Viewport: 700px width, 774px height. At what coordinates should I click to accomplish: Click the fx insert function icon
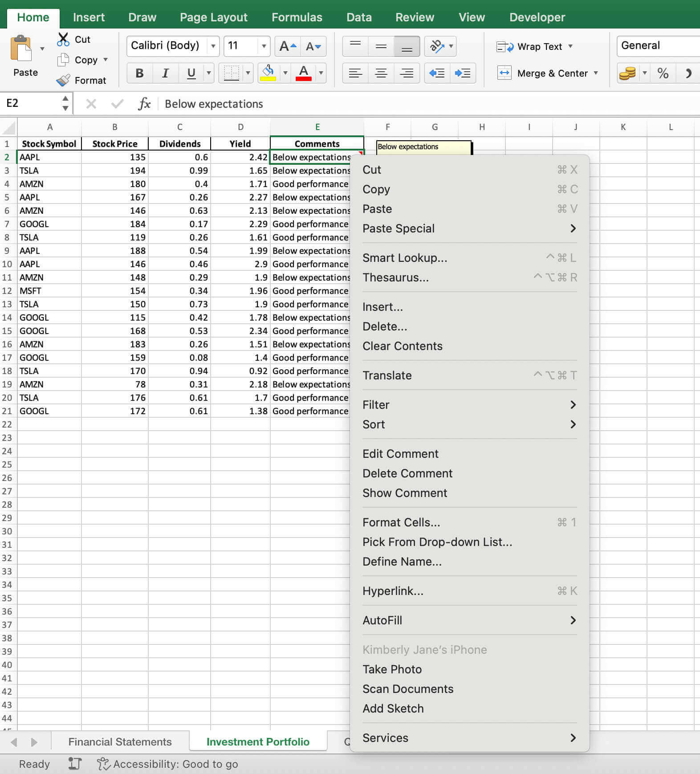144,104
